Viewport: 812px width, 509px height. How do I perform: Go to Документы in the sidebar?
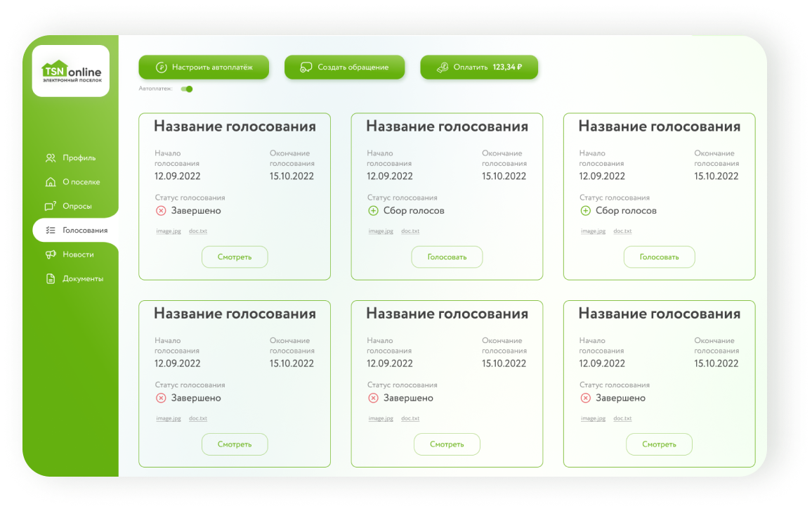(x=83, y=278)
